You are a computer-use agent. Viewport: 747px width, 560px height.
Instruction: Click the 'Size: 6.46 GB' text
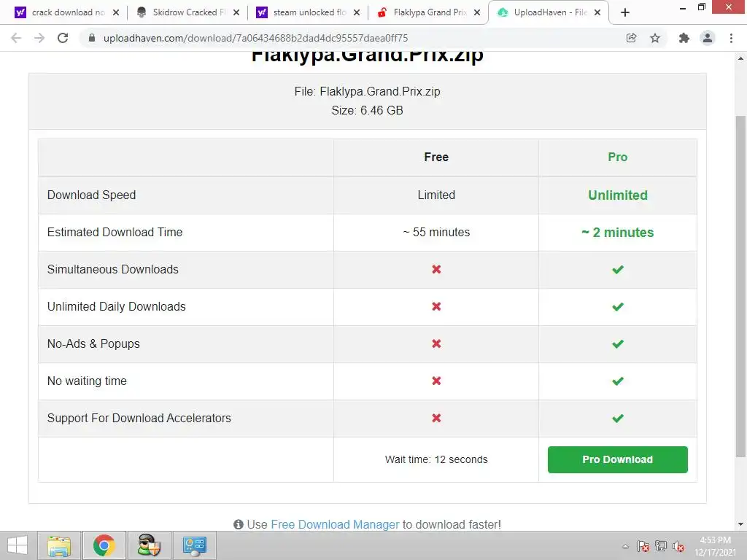click(x=368, y=111)
